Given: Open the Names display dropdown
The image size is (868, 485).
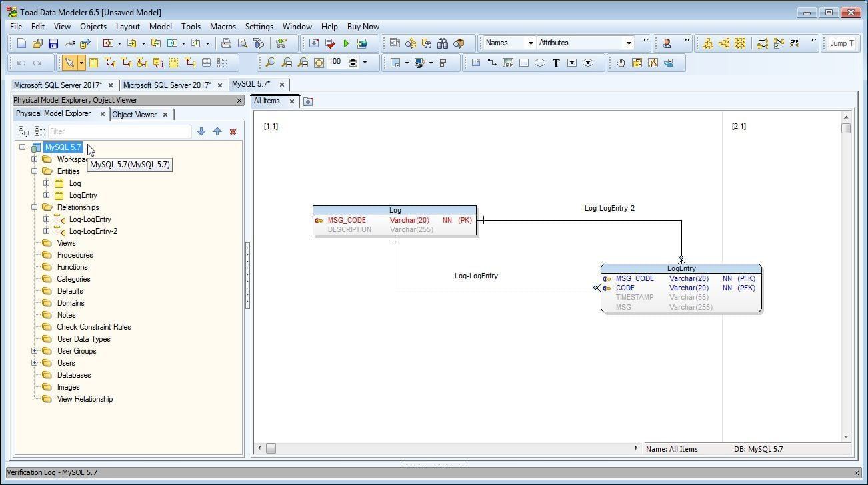Looking at the screenshot, I should coord(531,43).
